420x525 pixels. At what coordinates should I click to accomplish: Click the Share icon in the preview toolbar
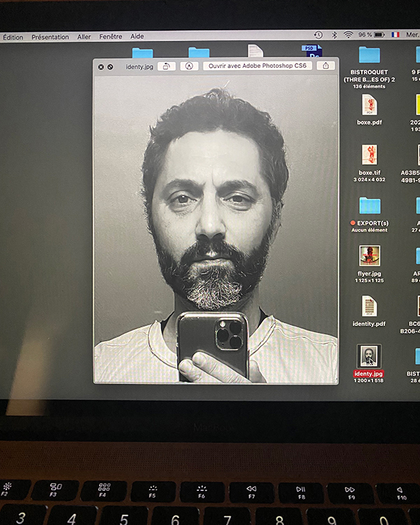pos(325,65)
